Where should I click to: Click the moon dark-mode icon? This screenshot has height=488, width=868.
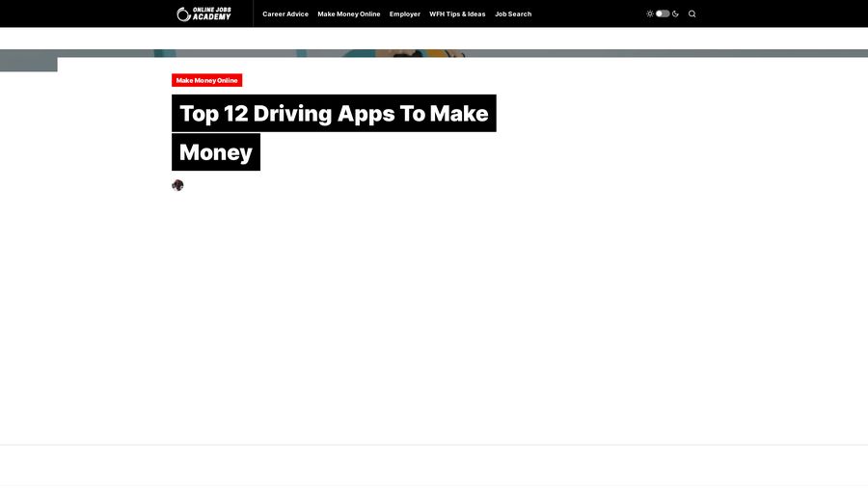tap(676, 14)
